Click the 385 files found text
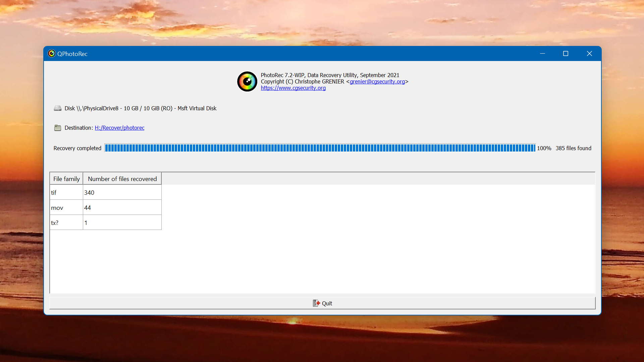644x362 pixels. pyautogui.click(x=573, y=148)
